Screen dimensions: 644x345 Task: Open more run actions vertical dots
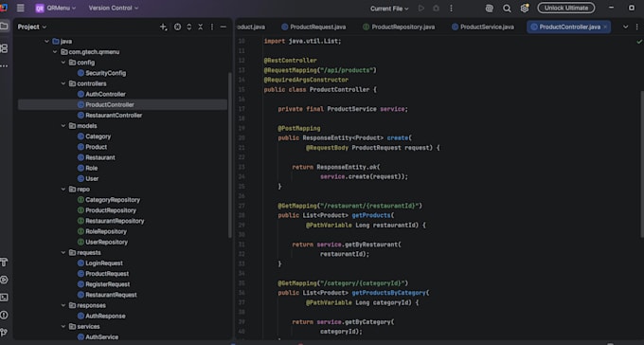(x=451, y=9)
